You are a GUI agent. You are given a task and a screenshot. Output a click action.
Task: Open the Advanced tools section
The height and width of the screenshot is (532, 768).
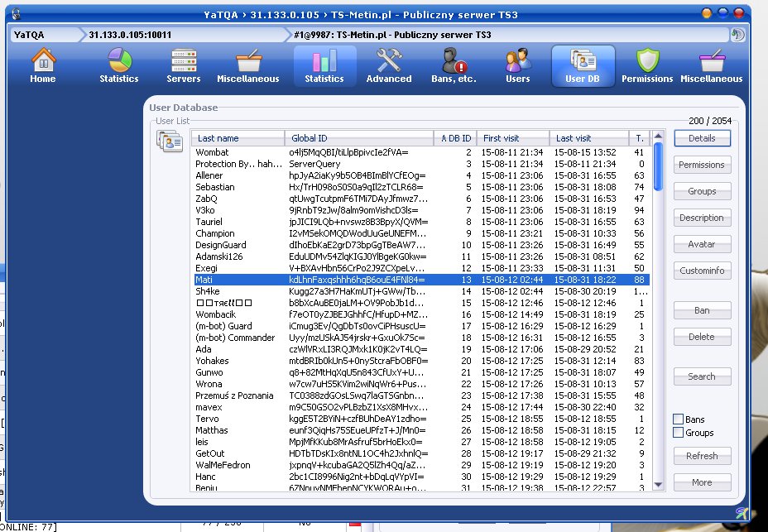[389, 66]
